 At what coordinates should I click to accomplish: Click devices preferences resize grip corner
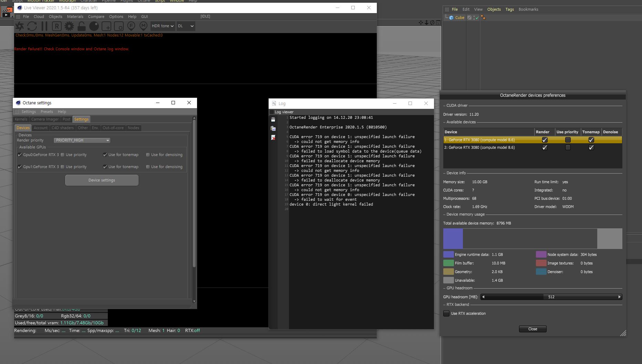point(623,333)
